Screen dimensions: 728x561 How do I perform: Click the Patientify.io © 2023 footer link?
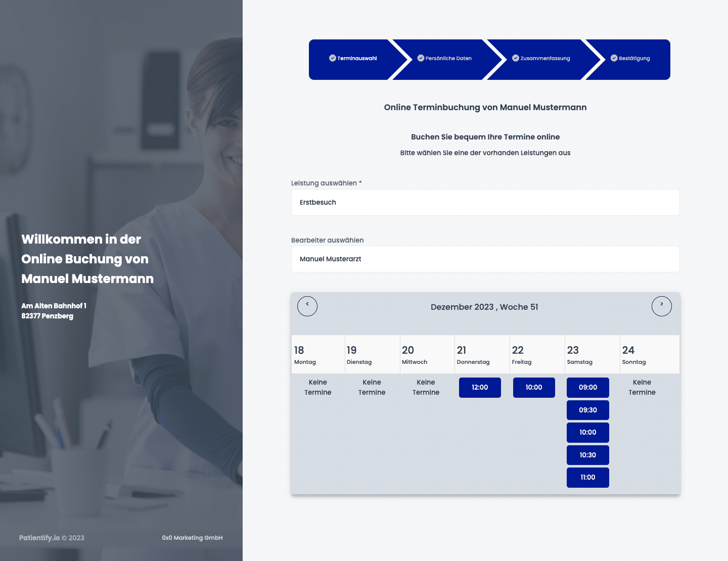(52, 538)
